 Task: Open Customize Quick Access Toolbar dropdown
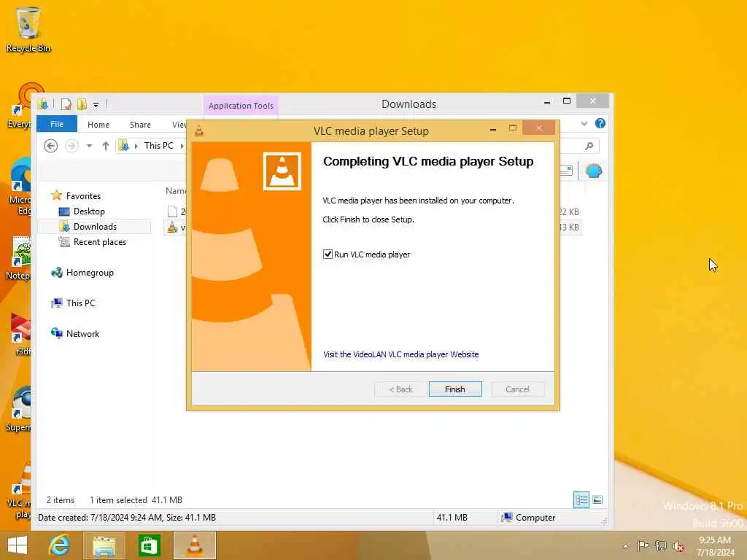(96, 104)
